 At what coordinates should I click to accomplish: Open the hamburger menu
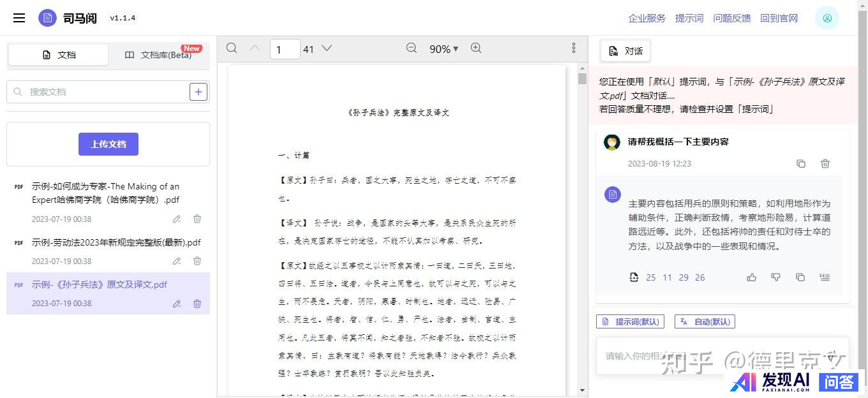[x=19, y=18]
